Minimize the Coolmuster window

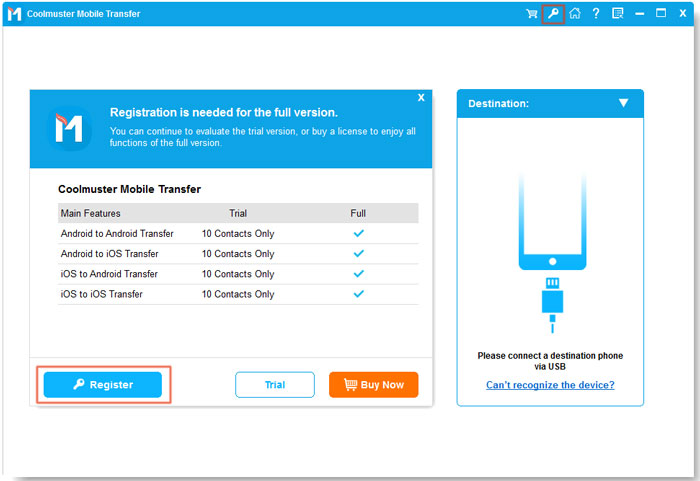pos(639,14)
